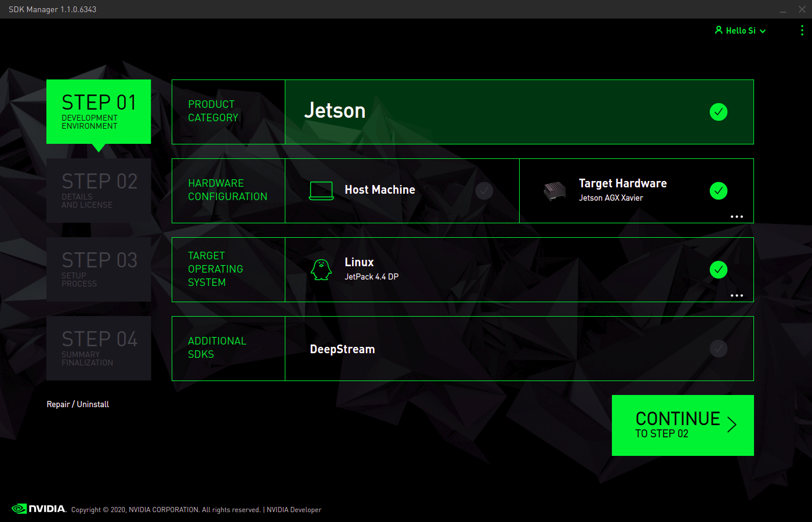Toggle the Host Machine checkmark

click(x=484, y=191)
